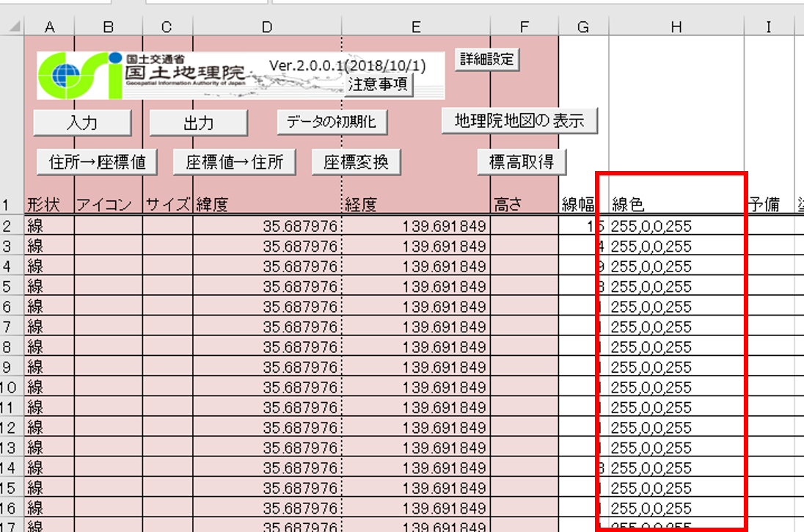Select row 16 header
The height and width of the screenshot is (532, 804).
coord(12,507)
